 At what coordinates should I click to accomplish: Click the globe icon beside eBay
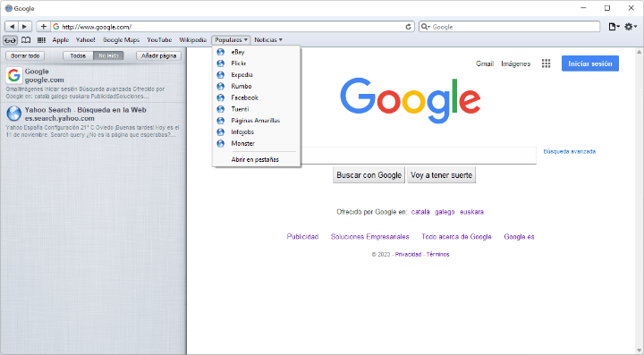(221, 52)
